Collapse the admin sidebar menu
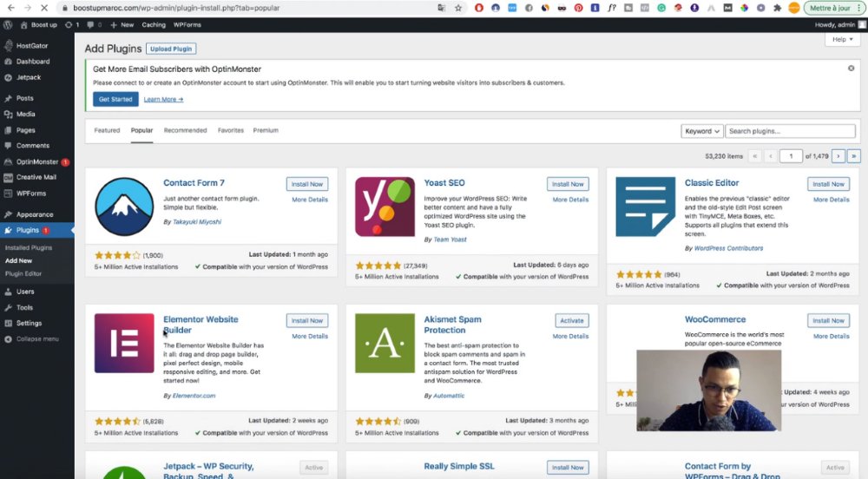 [x=37, y=339]
